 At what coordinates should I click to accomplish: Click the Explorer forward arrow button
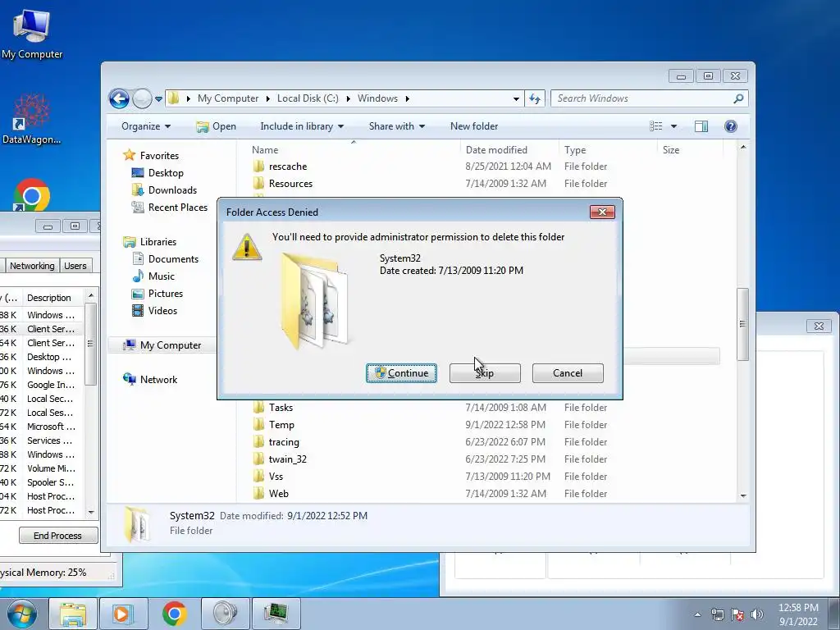[x=142, y=98]
